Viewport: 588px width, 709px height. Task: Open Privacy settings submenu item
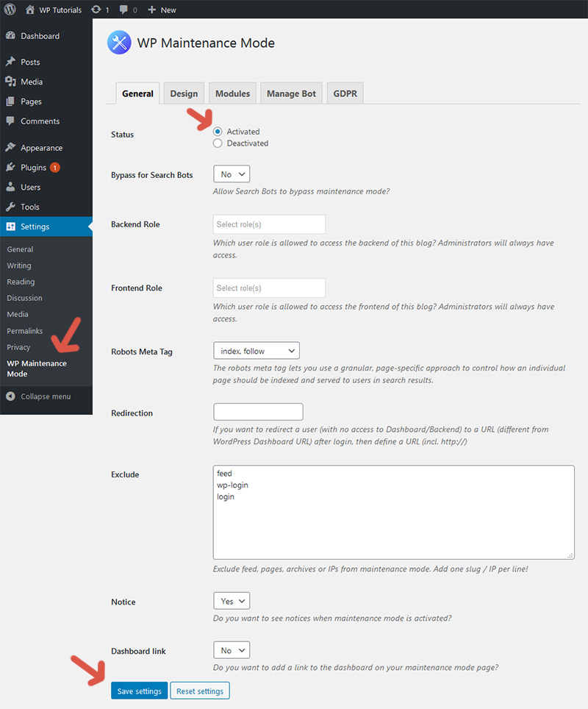pyautogui.click(x=18, y=347)
